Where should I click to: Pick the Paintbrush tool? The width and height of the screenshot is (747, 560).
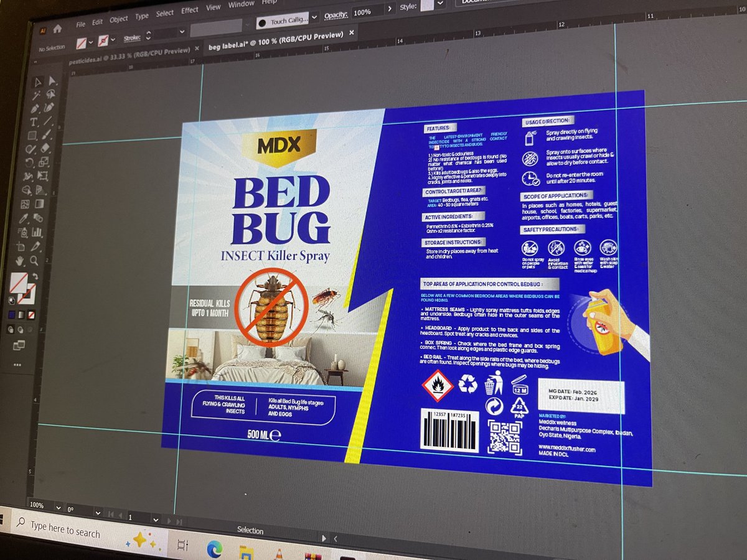47,134
